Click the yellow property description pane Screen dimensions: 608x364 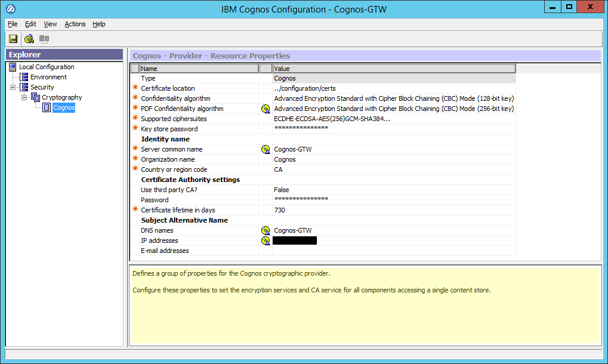(365, 306)
